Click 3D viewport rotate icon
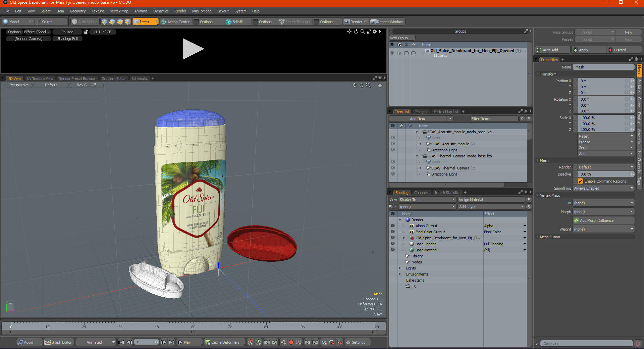 pos(361,85)
